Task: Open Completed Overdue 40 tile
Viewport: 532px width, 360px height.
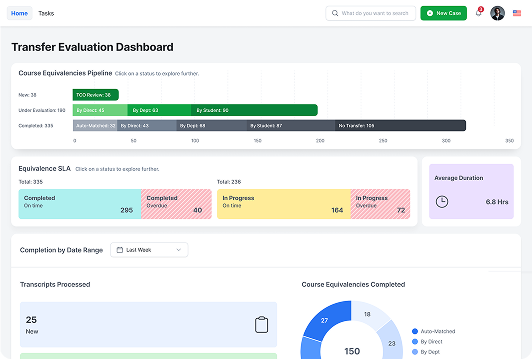Action: point(176,204)
